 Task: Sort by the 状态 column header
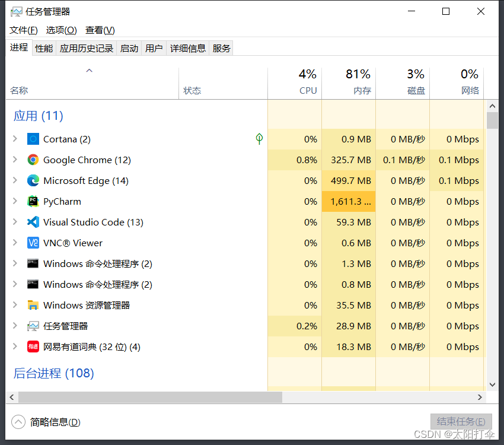pos(223,83)
